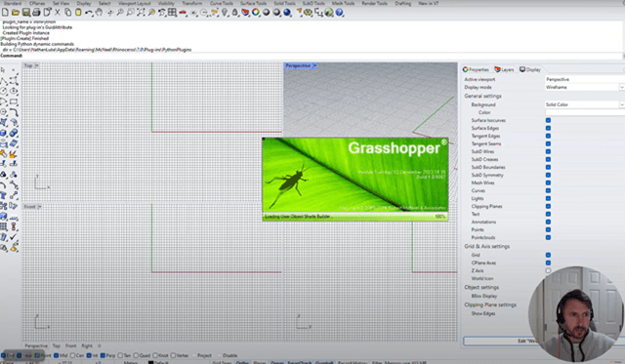Switch to the Right viewport tab

(87, 345)
